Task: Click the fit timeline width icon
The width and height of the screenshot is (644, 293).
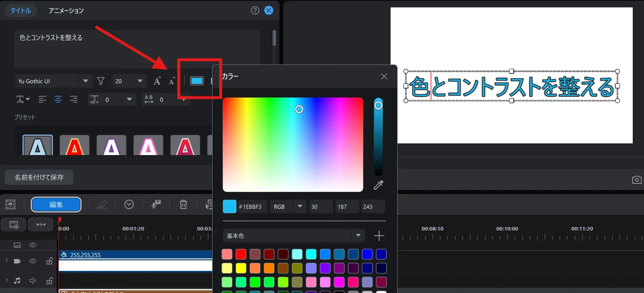Action: click(x=41, y=225)
